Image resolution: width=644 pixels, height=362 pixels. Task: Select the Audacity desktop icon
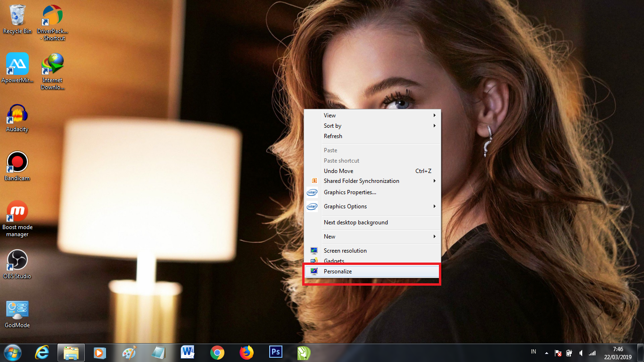pos(17,118)
